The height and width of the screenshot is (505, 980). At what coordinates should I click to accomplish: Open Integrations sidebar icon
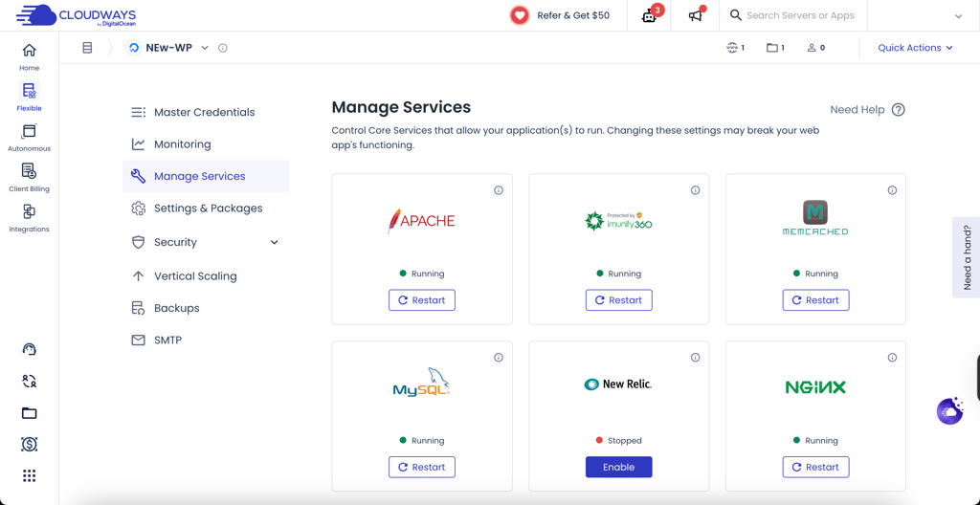[x=29, y=218]
